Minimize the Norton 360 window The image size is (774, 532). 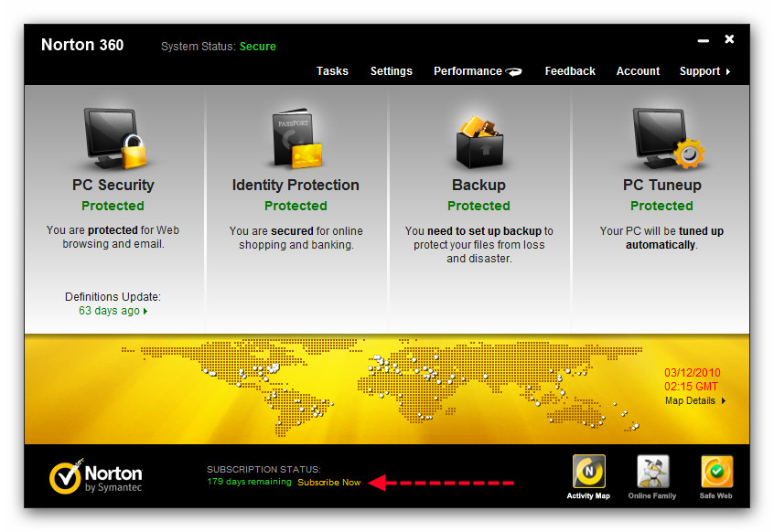[704, 40]
